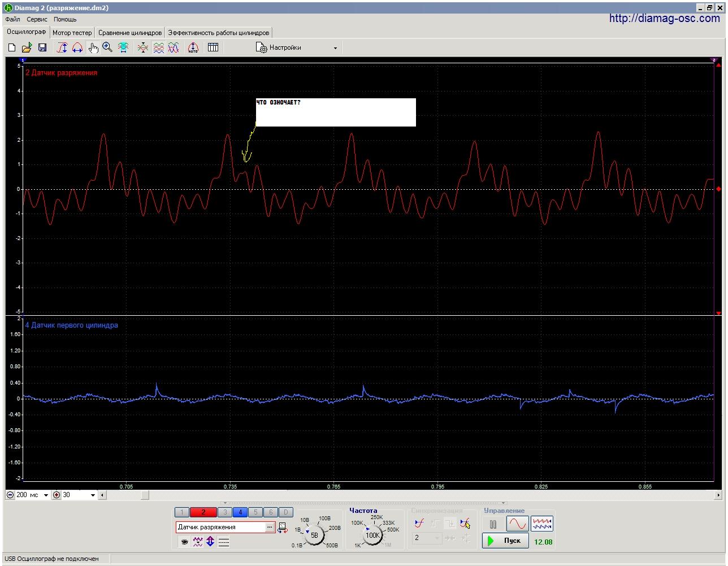Expand the 200 мс time scale dropdown
Image resolution: width=728 pixels, height=566 pixels.
46,495
